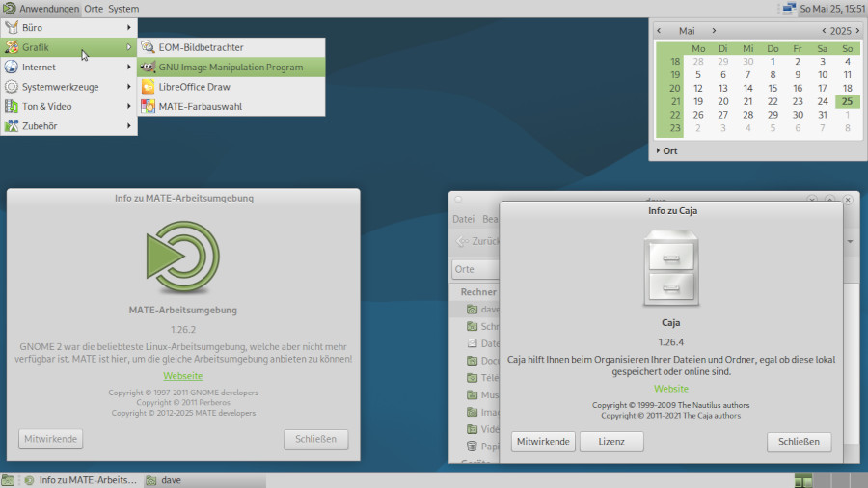
Task: Select day 12 in the calendar
Action: [x=697, y=88]
